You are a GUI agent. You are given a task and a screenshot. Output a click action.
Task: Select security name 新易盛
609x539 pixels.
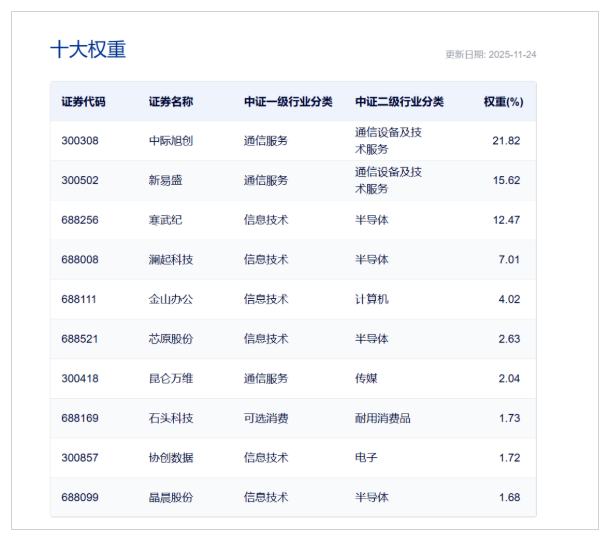165,180
